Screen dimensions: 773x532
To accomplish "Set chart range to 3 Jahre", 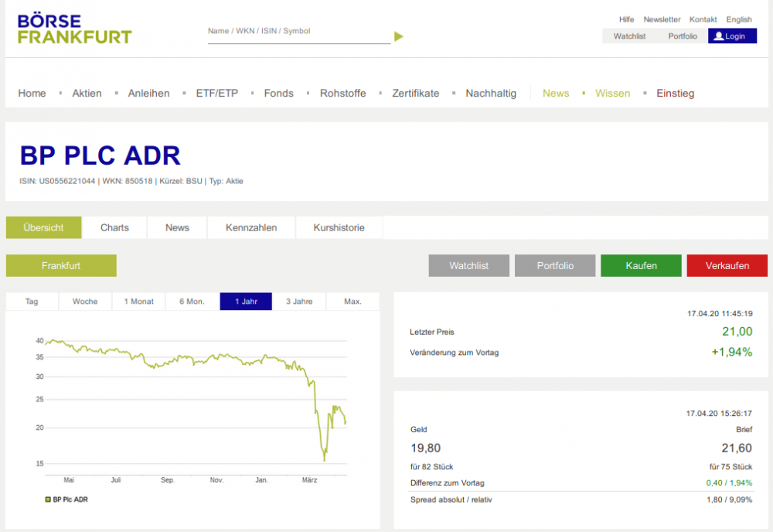I will coord(299,302).
